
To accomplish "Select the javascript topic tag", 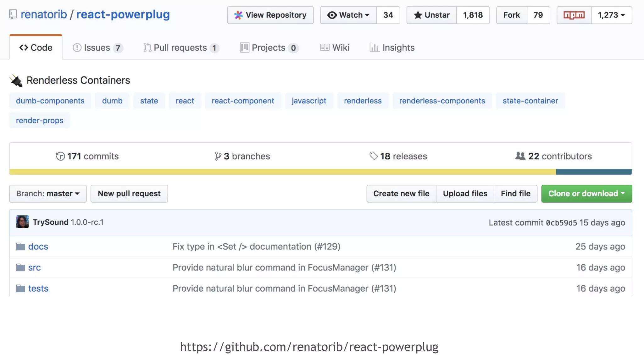I will pyautogui.click(x=309, y=101).
